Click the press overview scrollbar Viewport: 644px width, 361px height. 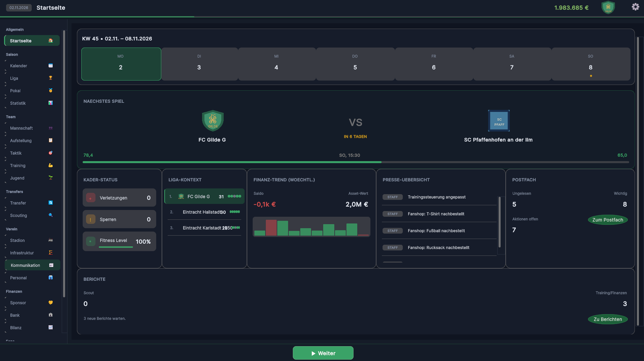500,222
